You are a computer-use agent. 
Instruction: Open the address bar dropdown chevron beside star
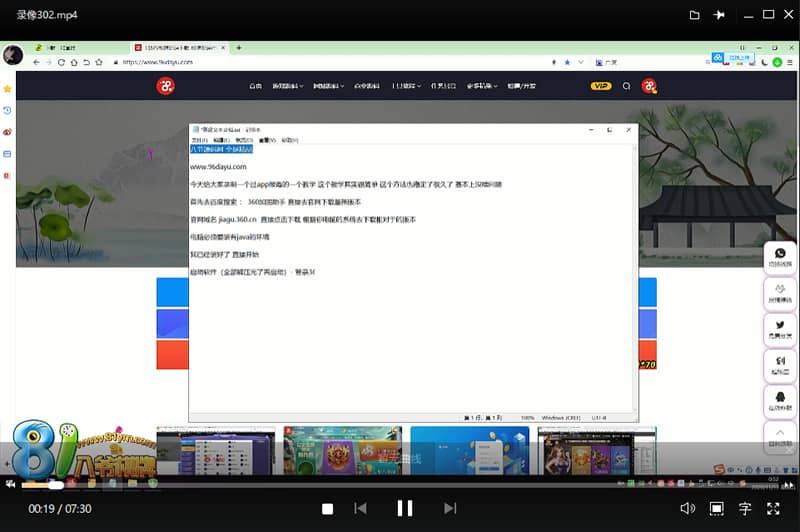tap(581, 62)
